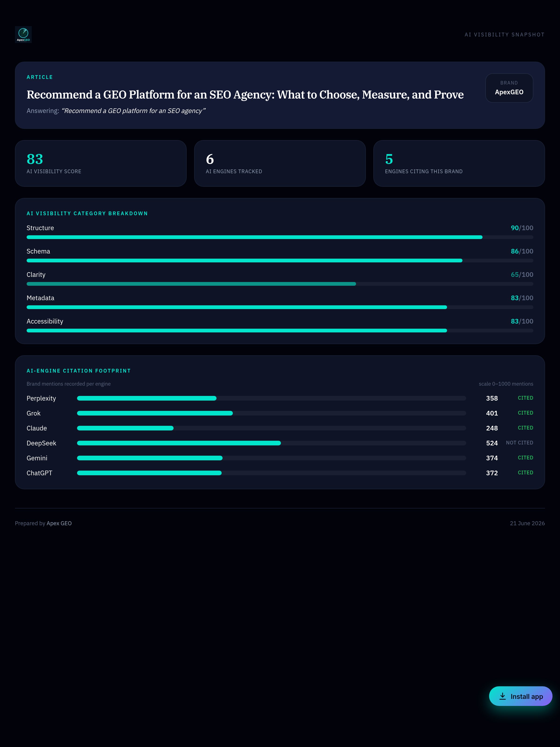This screenshot has width=560, height=747.
Task: Click the Clarity score 65/100
Action: [522, 275]
